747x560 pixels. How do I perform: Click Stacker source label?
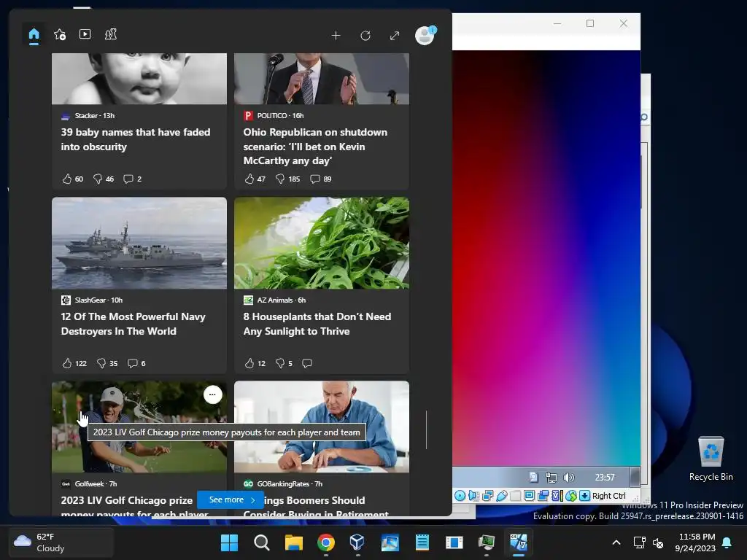pyautogui.click(x=86, y=116)
